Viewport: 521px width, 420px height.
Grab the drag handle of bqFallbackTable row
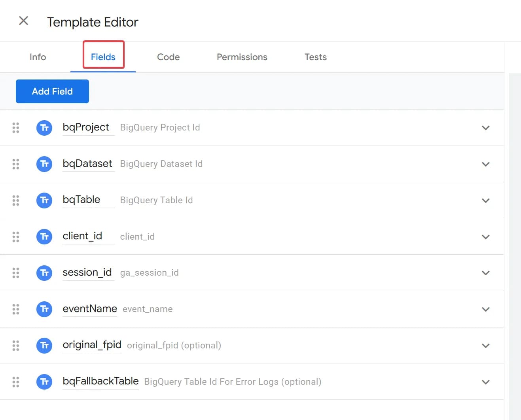point(16,382)
